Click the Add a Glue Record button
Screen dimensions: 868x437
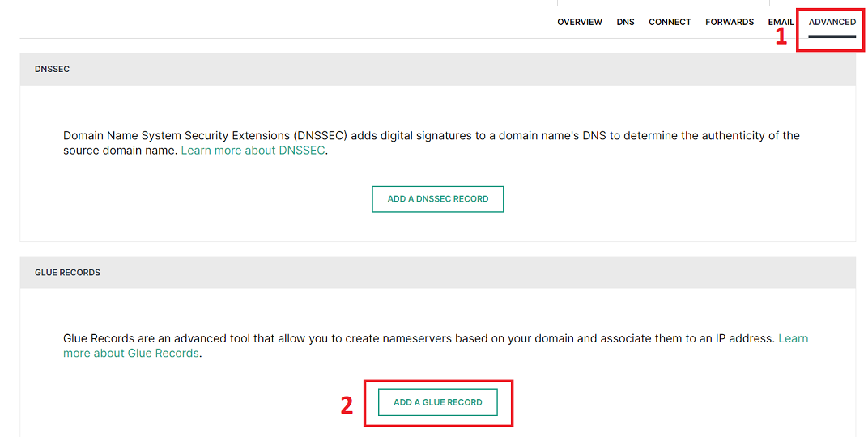click(438, 402)
